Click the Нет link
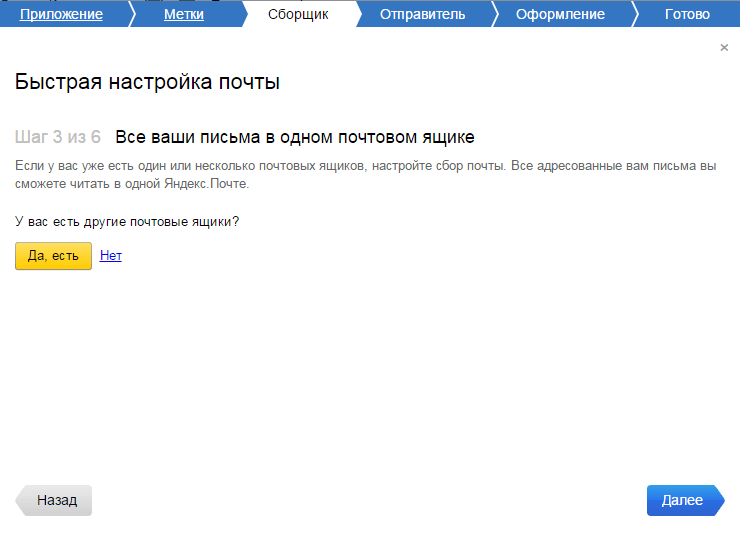This screenshot has height=538, width=740. pyautogui.click(x=111, y=255)
